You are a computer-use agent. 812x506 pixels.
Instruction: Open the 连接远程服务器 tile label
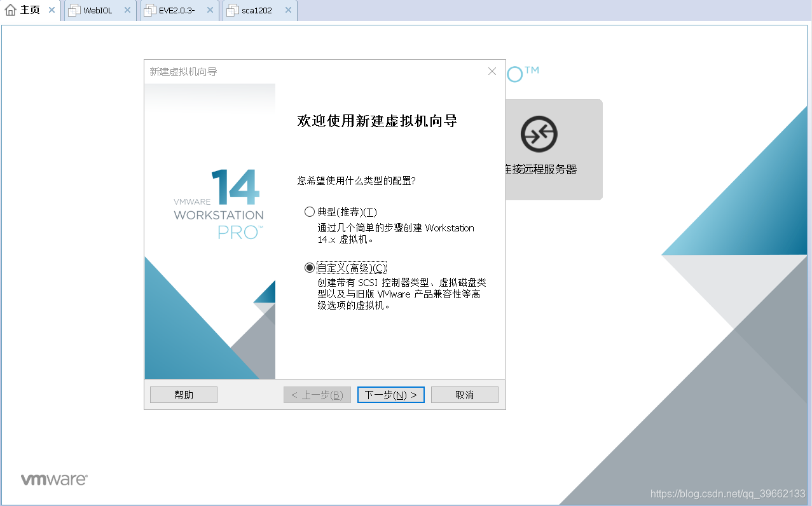[x=541, y=170]
